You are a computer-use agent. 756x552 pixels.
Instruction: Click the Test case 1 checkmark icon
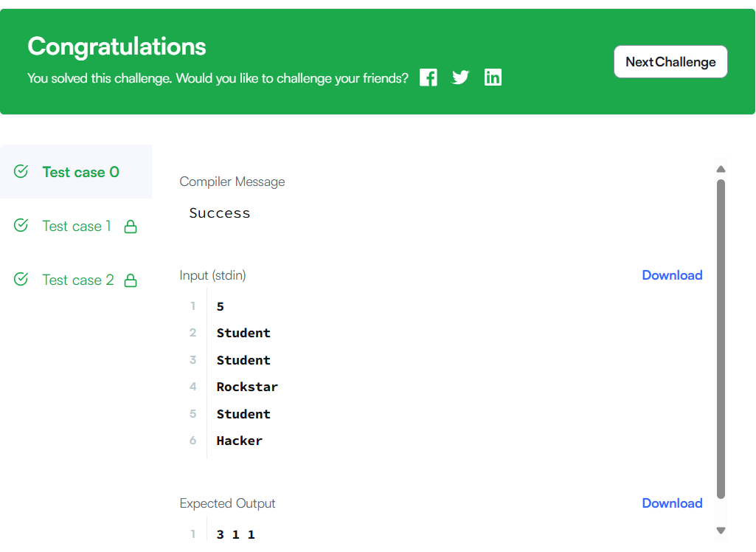click(21, 225)
